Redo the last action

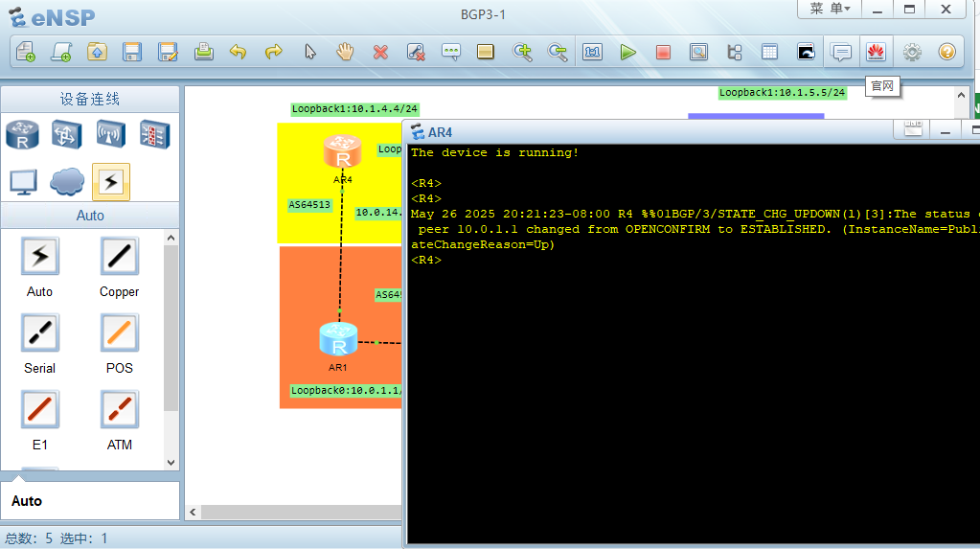click(274, 52)
